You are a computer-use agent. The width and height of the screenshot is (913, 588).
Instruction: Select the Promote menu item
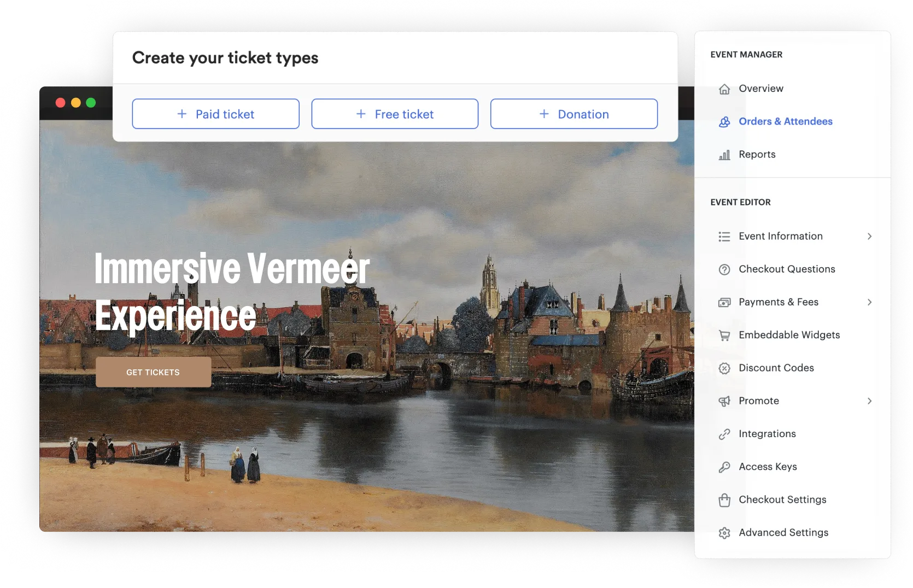(758, 401)
